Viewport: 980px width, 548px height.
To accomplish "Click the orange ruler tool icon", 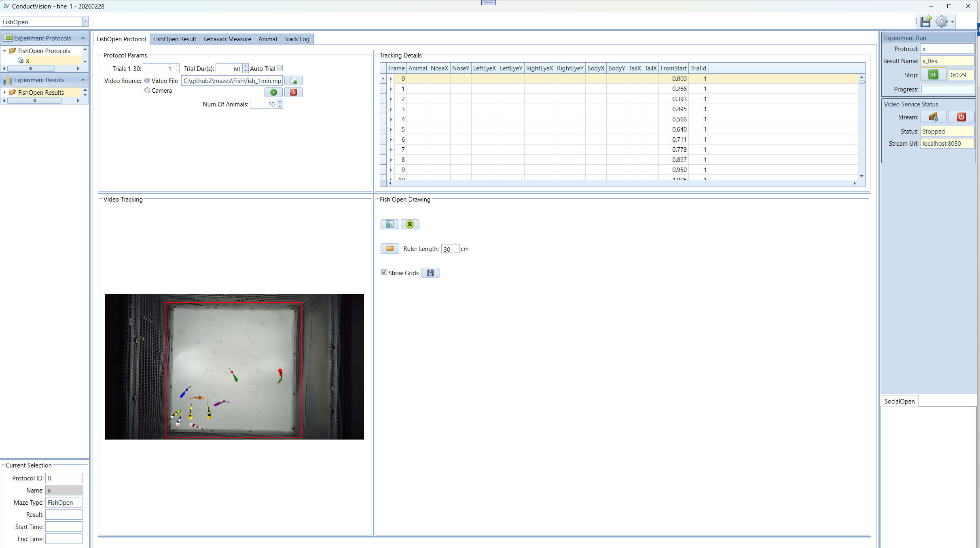I will [x=389, y=249].
